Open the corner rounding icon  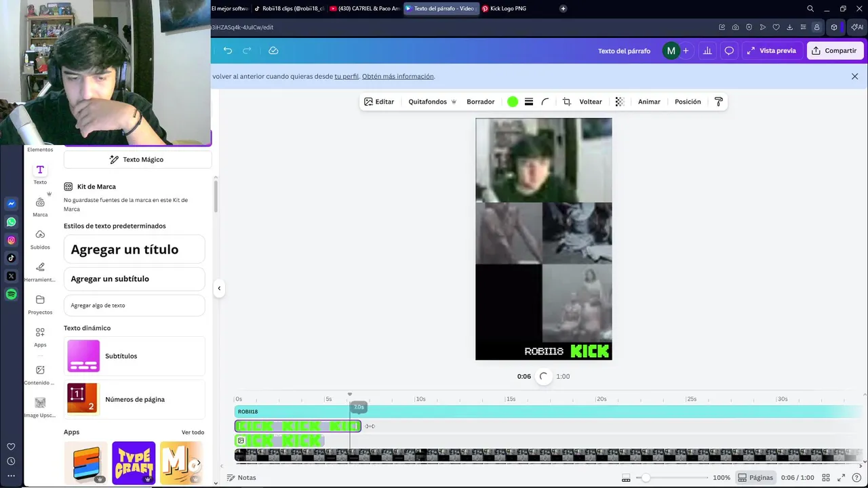click(x=545, y=102)
